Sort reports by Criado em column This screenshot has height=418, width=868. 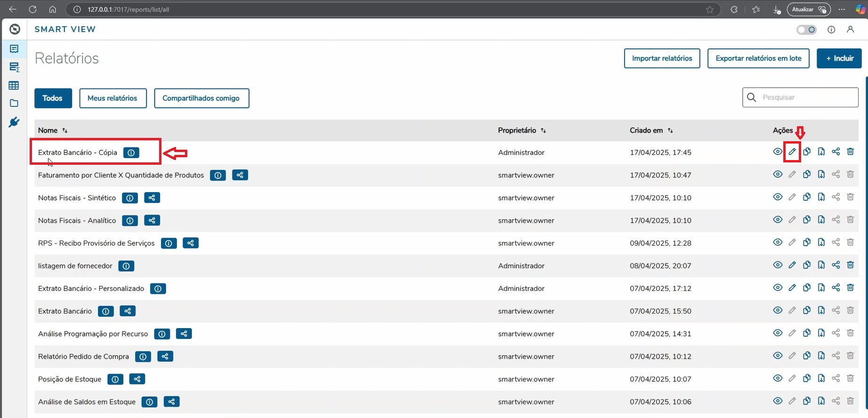[x=670, y=130]
